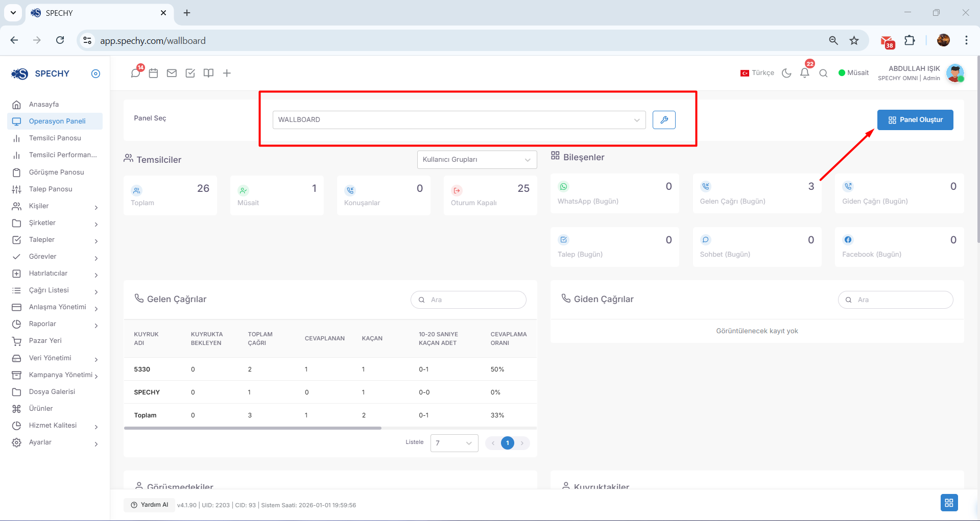Click the wrench panel settings button

[x=664, y=120]
